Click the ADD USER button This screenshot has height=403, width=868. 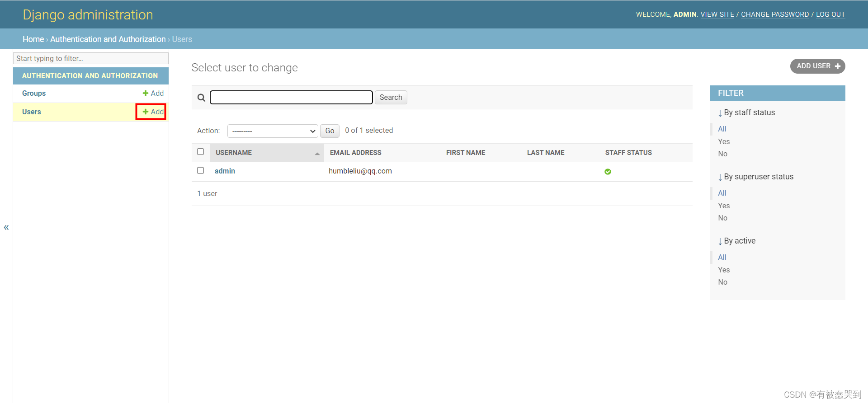pos(817,66)
